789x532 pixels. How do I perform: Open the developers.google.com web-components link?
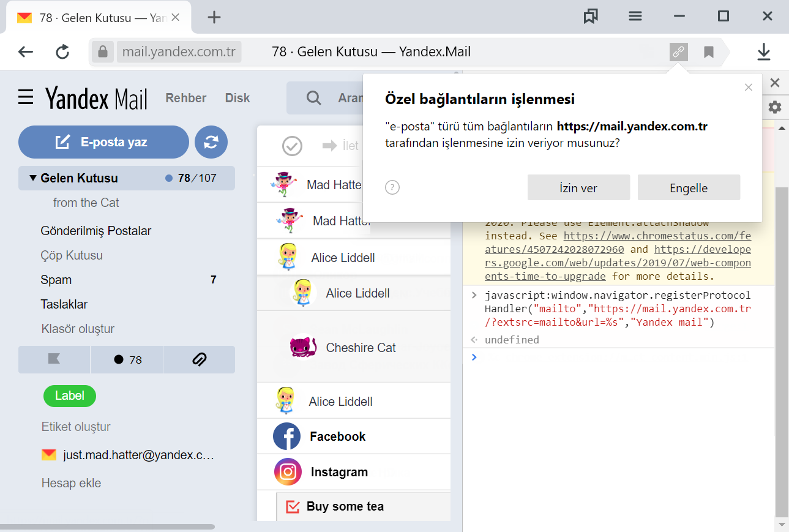click(x=618, y=263)
